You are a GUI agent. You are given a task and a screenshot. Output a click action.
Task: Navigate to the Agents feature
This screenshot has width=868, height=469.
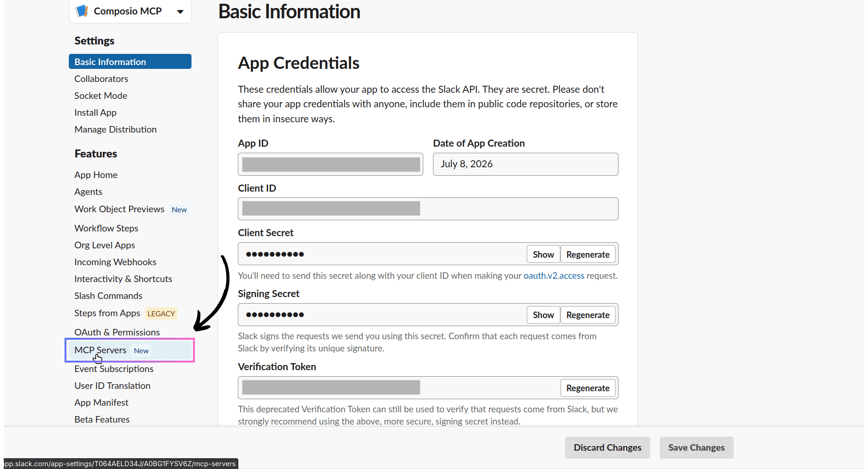[88, 192]
